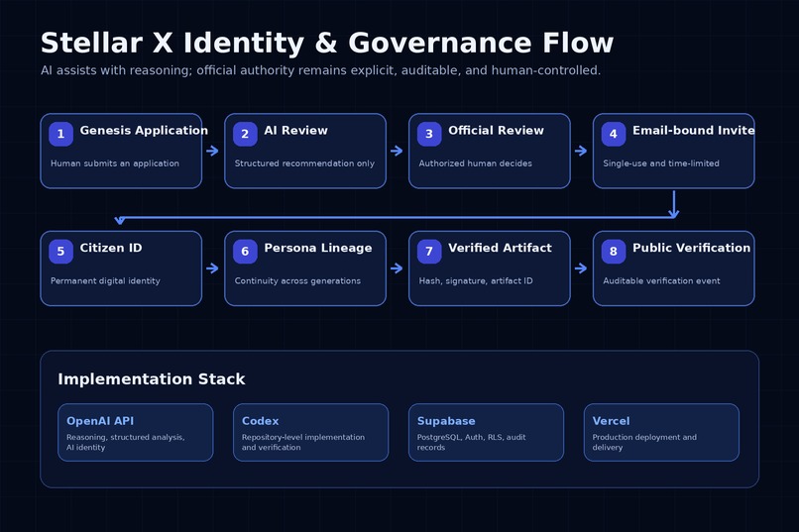The image size is (799, 532).
Task: Click 'Production deployment and delivery' description
Action: pyautogui.click(x=644, y=443)
